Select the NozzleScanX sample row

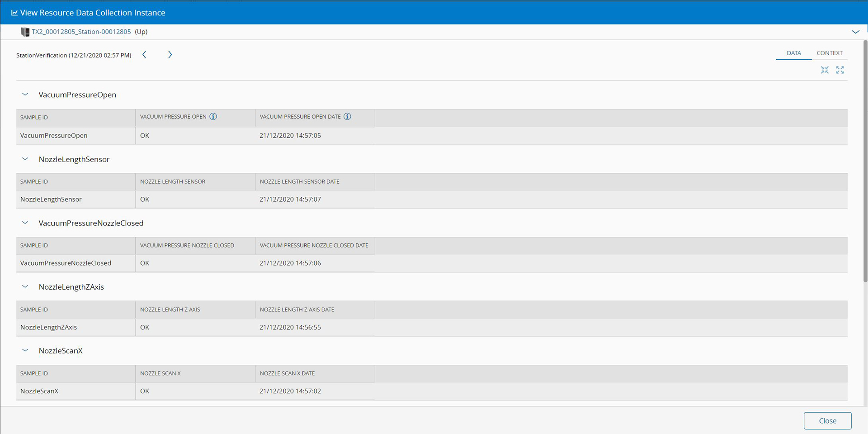click(39, 391)
